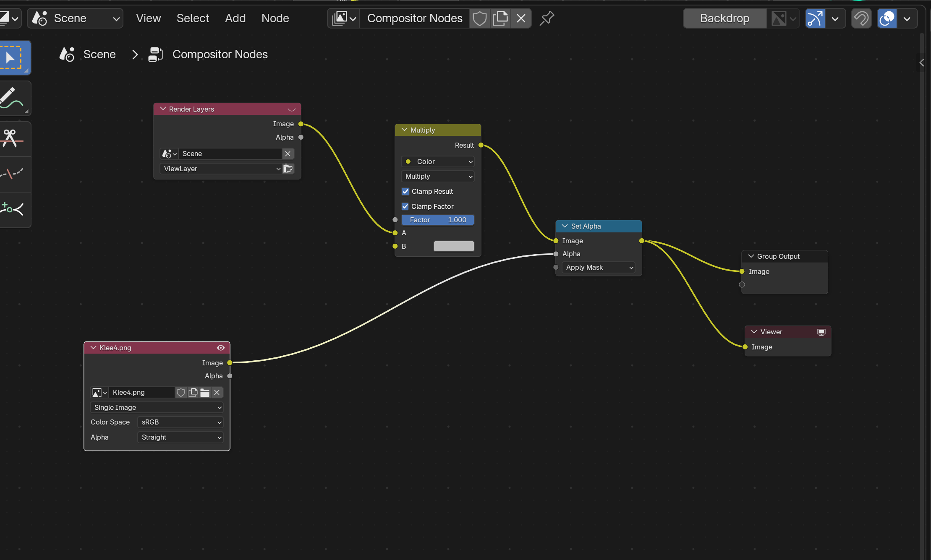Image resolution: width=931 pixels, height=560 pixels.
Task: Open the Node menu
Action: pyautogui.click(x=275, y=18)
